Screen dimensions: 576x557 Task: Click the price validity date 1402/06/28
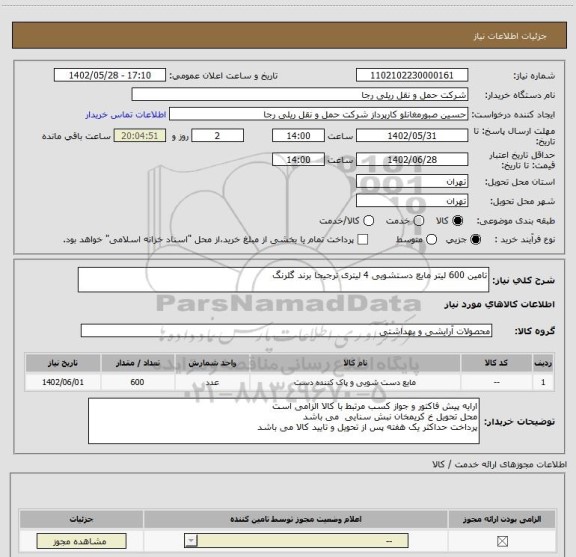click(412, 159)
